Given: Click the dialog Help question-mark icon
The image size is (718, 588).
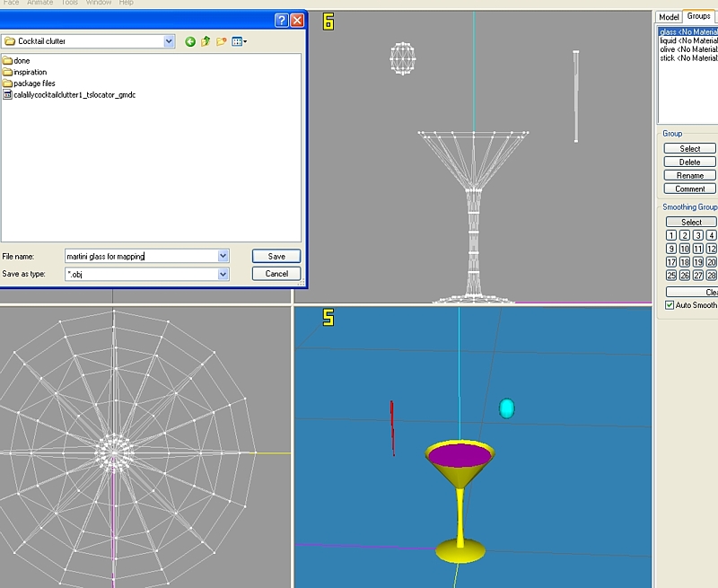Looking at the screenshot, I should click(x=281, y=20).
